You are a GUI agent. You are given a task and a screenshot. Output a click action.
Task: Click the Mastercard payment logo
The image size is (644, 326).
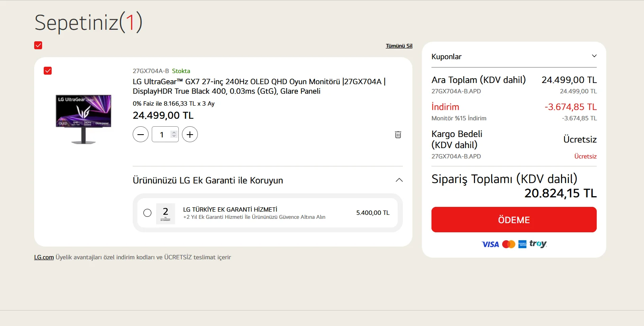coord(509,244)
